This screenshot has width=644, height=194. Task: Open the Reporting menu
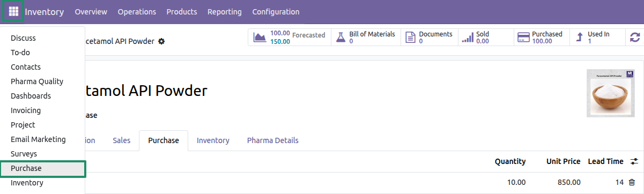(x=225, y=12)
